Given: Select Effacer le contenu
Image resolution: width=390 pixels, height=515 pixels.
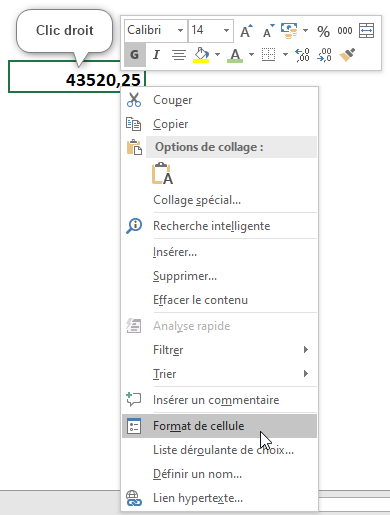Looking at the screenshot, I should [219, 300].
